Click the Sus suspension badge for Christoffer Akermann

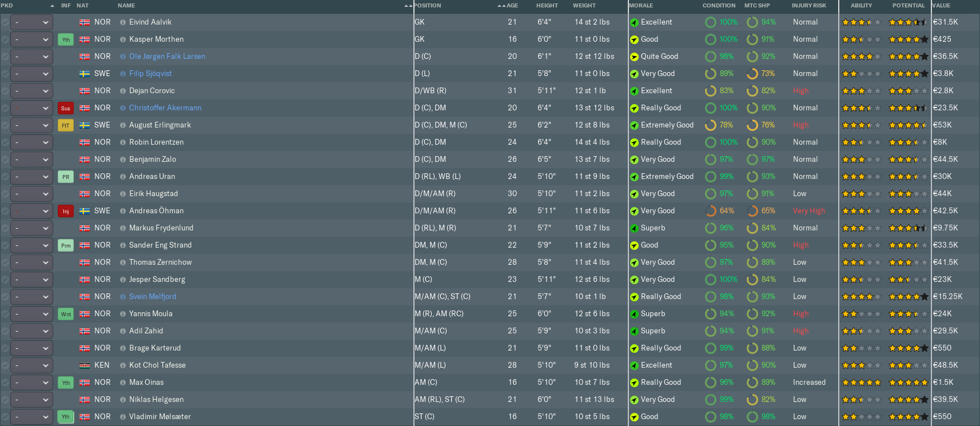66,108
